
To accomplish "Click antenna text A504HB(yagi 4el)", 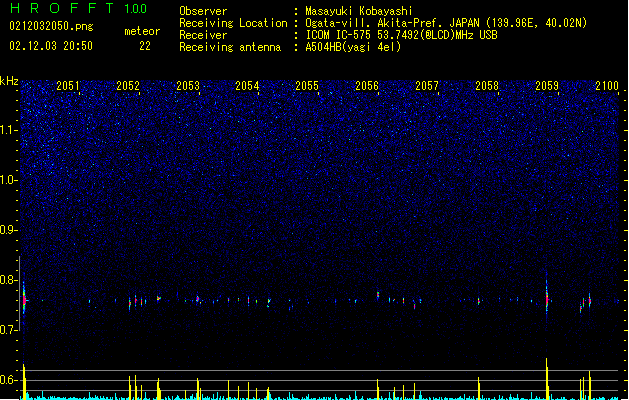I will click(353, 47).
